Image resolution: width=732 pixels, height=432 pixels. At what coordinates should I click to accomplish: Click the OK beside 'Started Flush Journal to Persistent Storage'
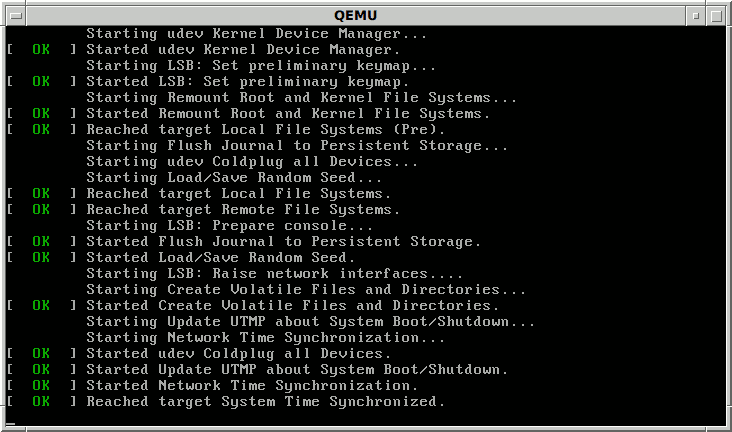click(40, 241)
